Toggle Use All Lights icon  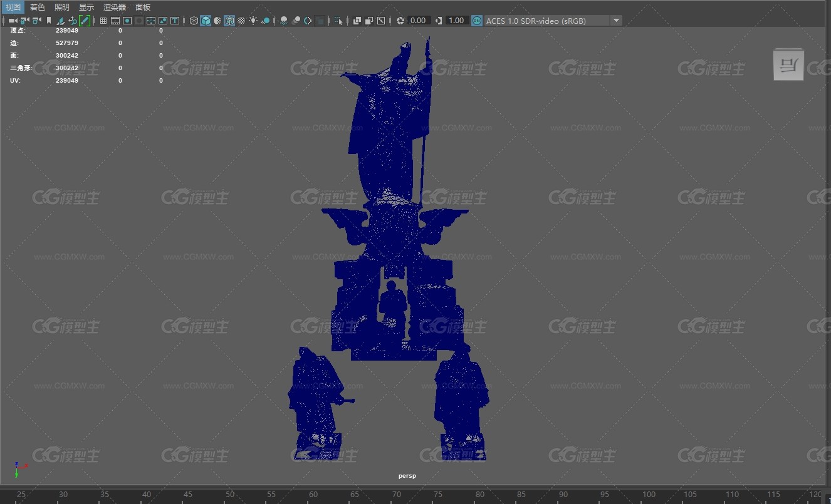coord(253,21)
